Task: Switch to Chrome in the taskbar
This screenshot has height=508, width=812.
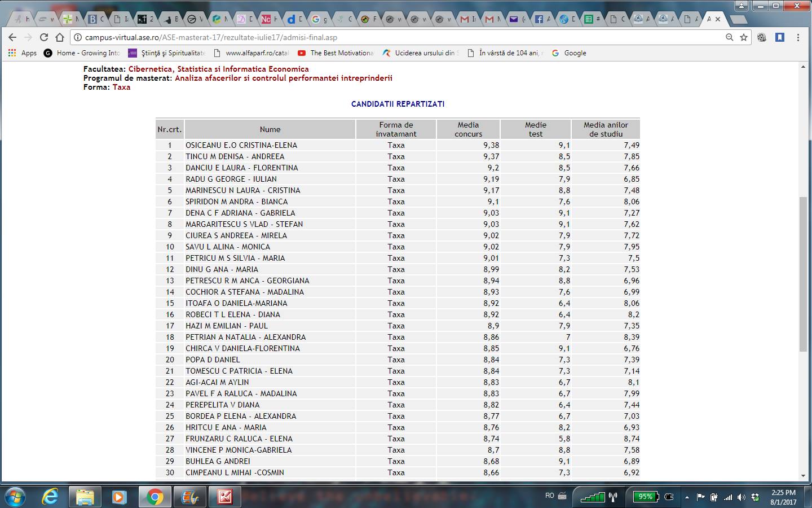Action: [x=154, y=497]
